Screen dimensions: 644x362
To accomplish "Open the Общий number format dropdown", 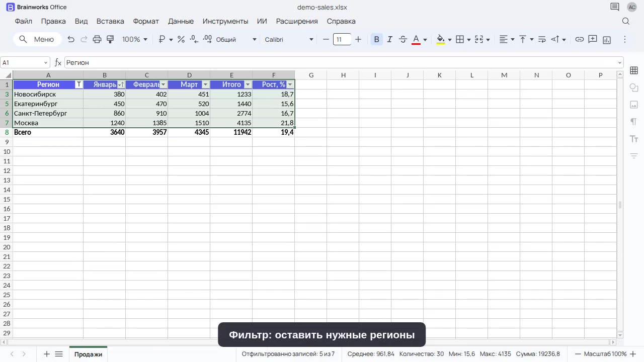I will click(x=236, y=39).
